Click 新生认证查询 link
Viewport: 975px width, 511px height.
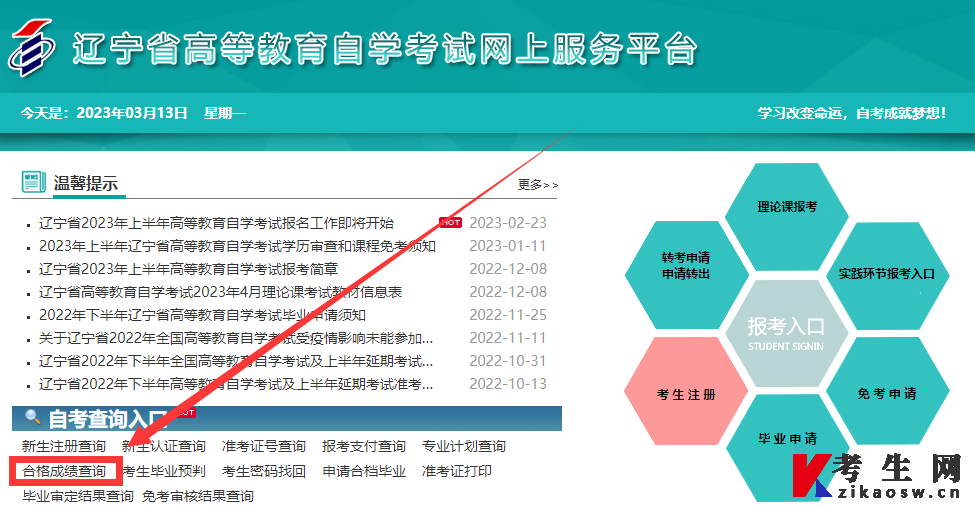(164, 446)
